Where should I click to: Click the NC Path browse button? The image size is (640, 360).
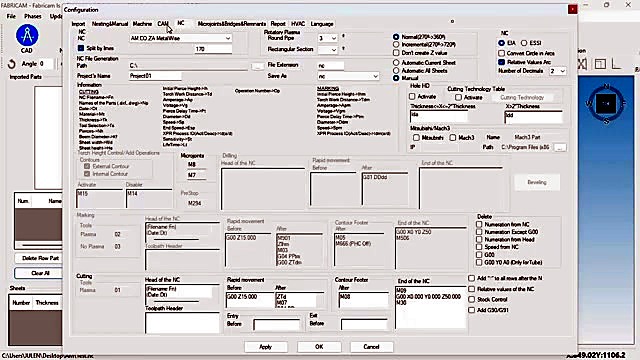[257, 66]
